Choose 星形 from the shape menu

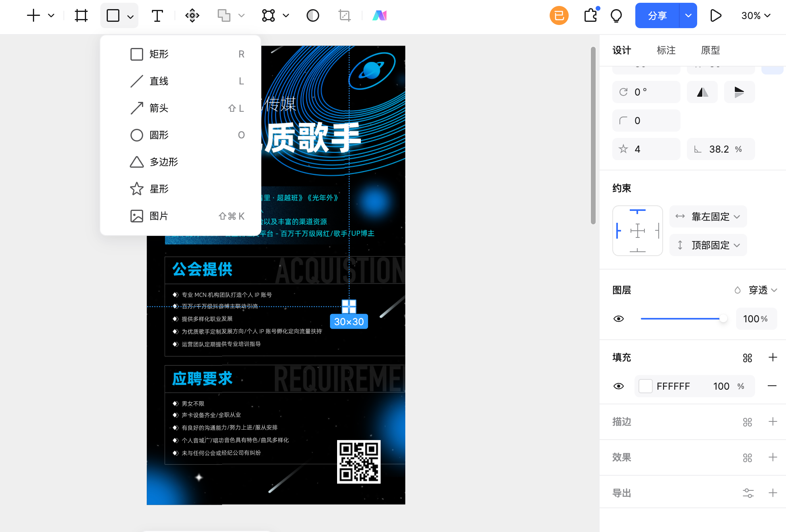[181, 189]
